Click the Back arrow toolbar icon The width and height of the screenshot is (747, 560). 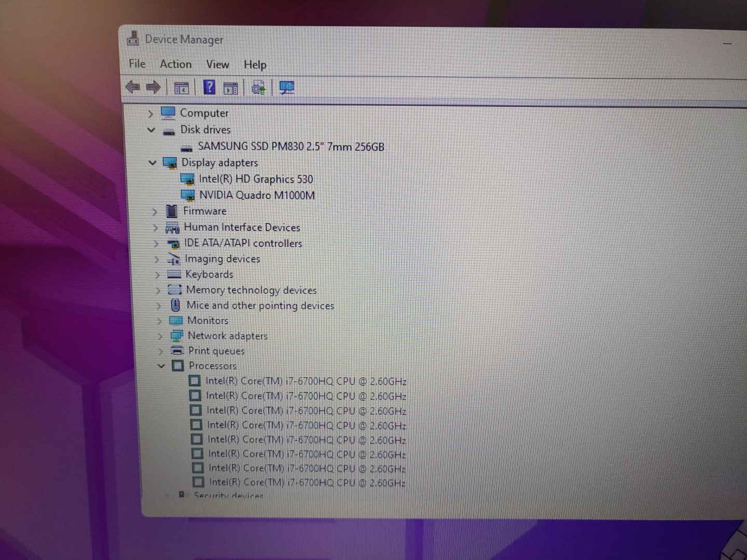pyautogui.click(x=133, y=87)
